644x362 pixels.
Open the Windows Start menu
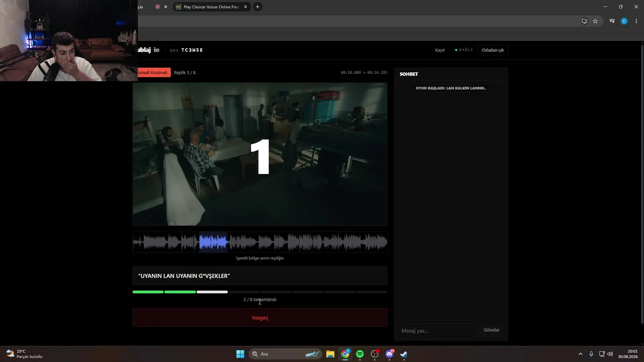tap(240, 354)
